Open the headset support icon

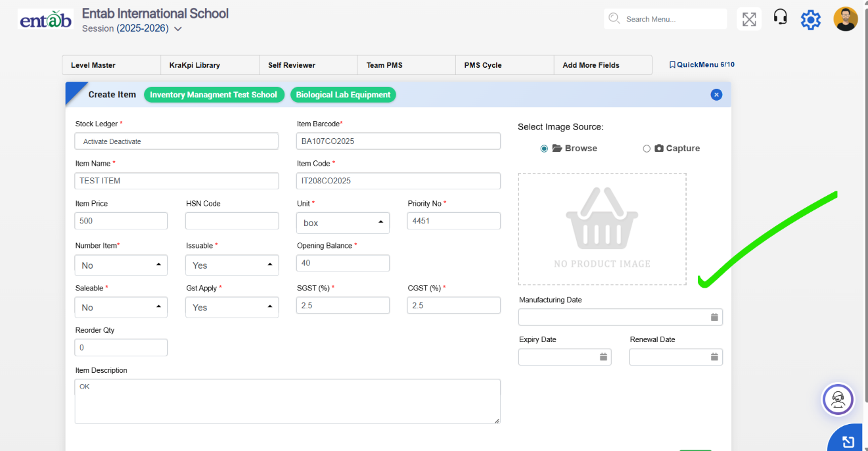point(780,17)
